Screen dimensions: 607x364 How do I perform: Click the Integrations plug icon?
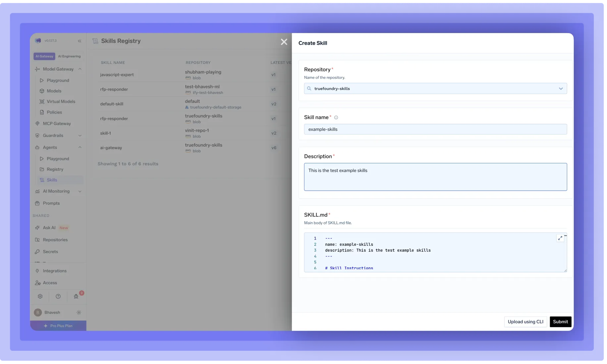(x=37, y=271)
